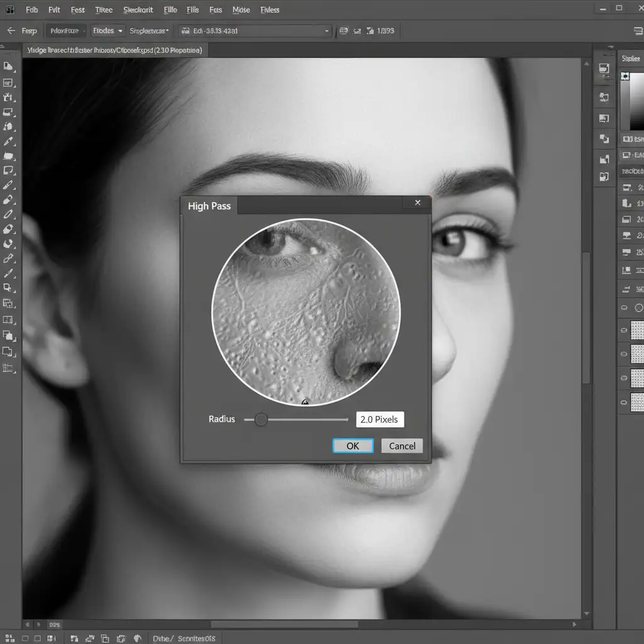644x644 pixels.
Task: Open the "Mdse" menu in the menu bar
Action: 241,10
